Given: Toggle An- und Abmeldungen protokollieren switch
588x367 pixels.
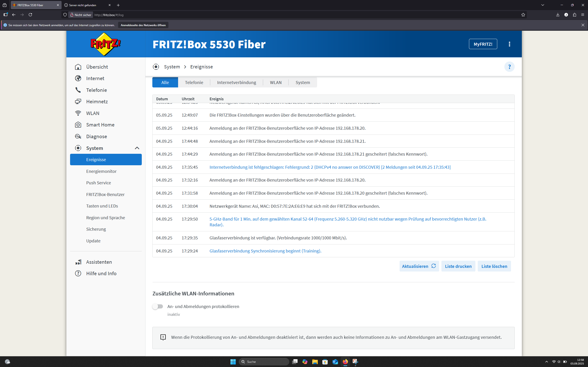Looking at the screenshot, I should coord(158,306).
